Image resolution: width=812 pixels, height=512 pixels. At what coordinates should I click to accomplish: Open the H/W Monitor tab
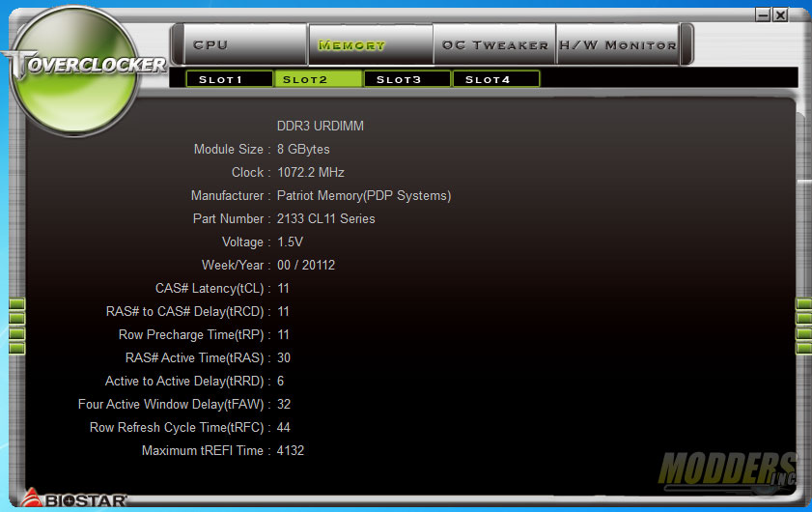tap(618, 44)
